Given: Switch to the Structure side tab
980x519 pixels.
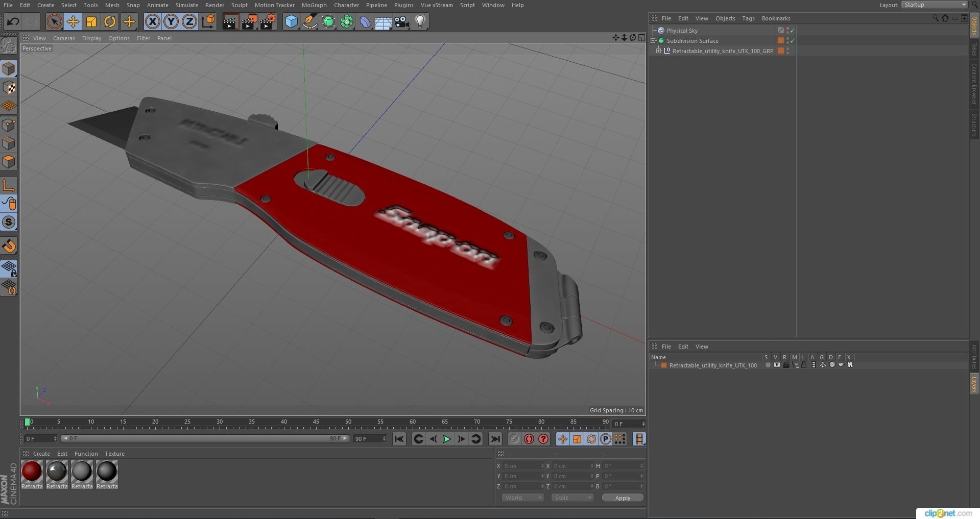Looking at the screenshot, I should pos(974,125).
